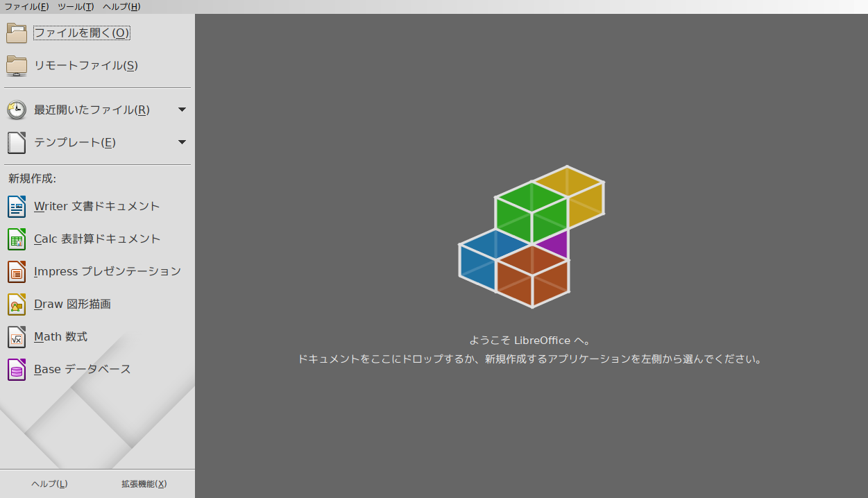
Task: Click the リモートファイル(S) button label
Action: coord(86,65)
